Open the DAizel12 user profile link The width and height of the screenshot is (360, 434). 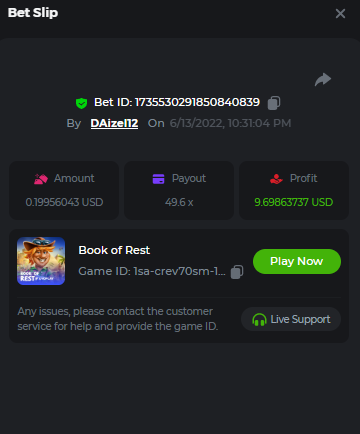[114, 123]
